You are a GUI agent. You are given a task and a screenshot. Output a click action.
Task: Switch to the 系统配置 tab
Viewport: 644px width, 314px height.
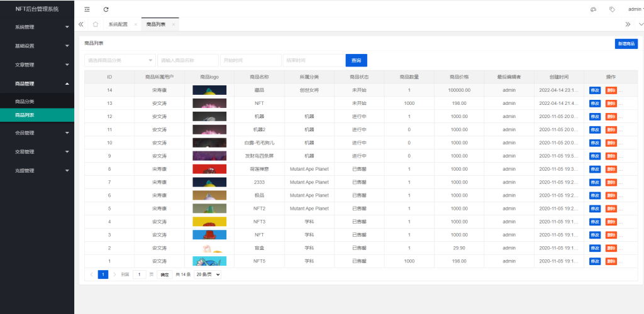(118, 24)
